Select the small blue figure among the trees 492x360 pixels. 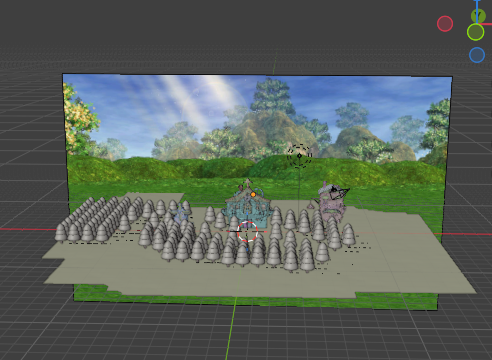click(181, 213)
